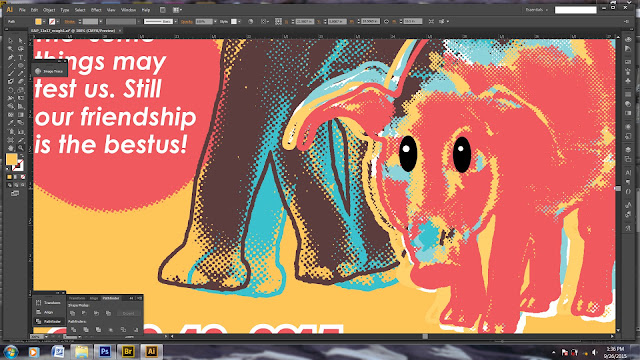Open the Select menu
Screen dimensions: 640x360
(x=80, y=10)
